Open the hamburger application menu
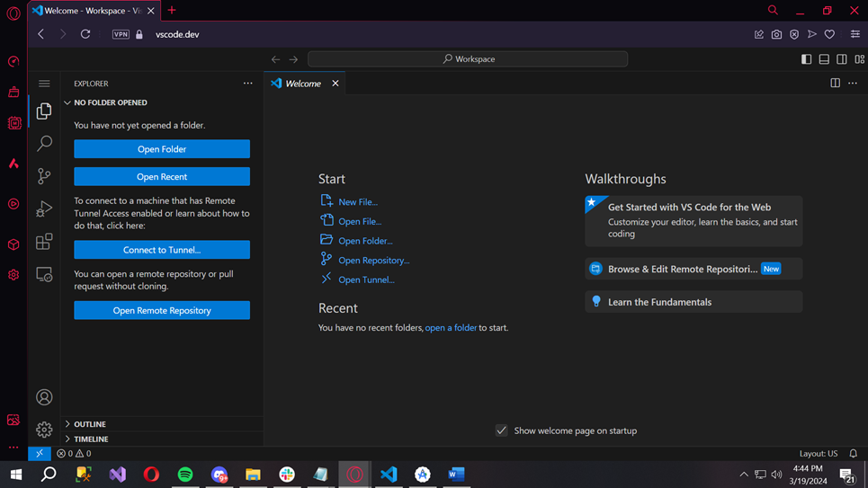Screen dimensions: 868x488 coord(44,84)
